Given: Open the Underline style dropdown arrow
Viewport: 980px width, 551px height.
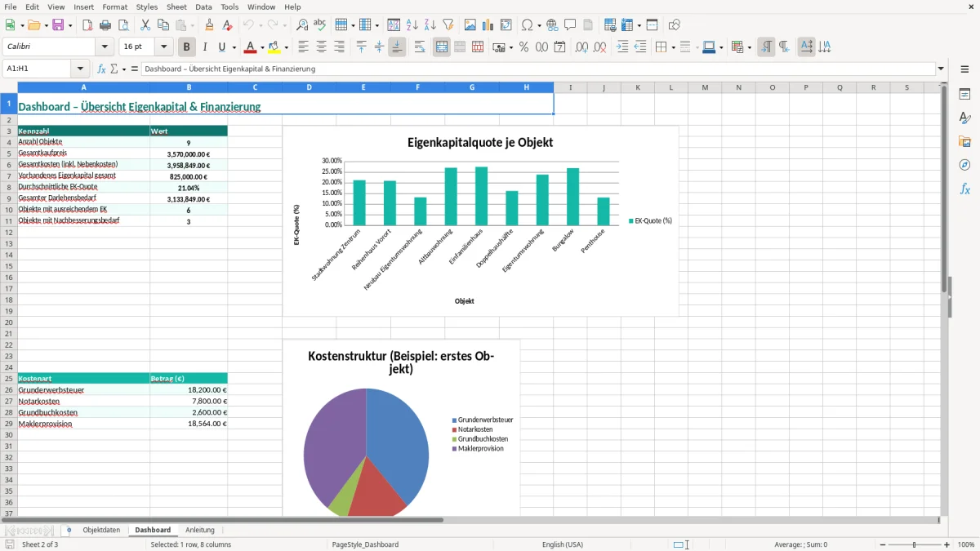Looking at the screenshot, I should pyautogui.click(x=234, y=47).
